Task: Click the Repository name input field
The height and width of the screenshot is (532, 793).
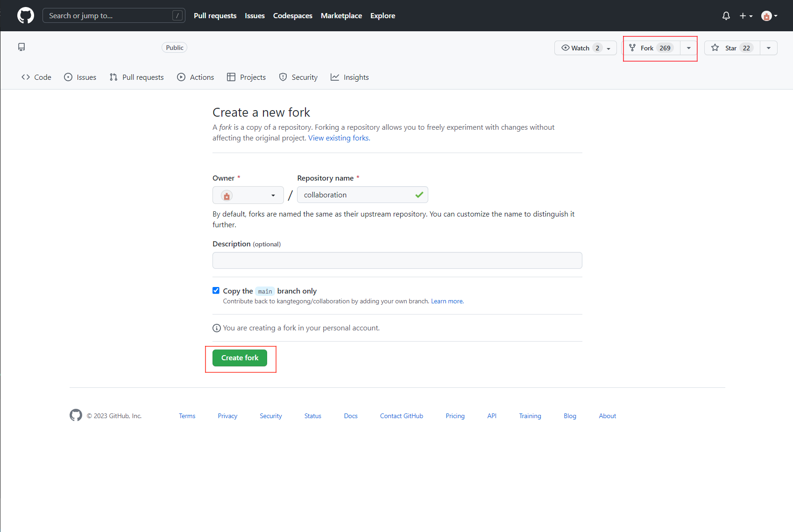Action: [x=362, y=195]
